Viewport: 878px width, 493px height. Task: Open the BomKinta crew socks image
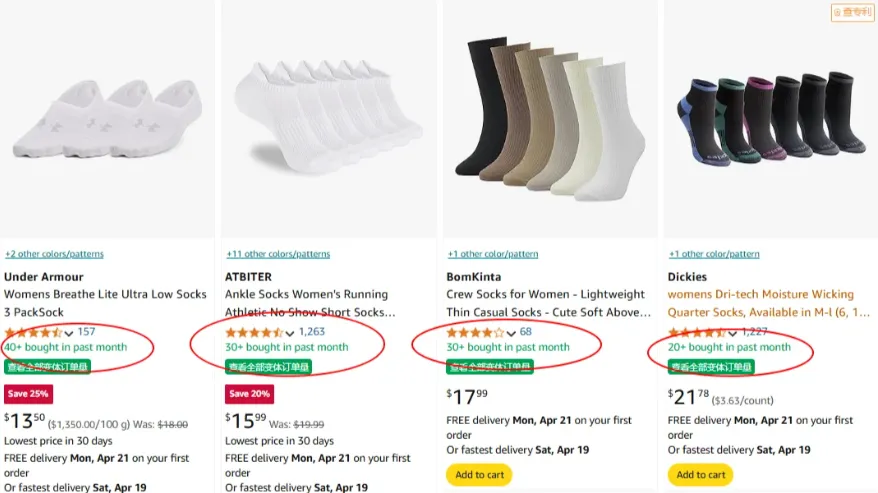[548, 118]
